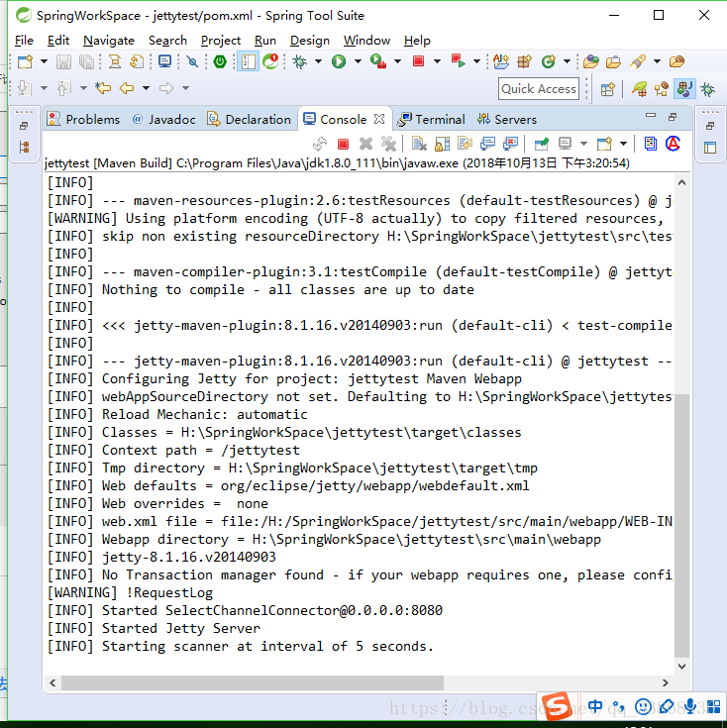Toggle Show Console on Standard Out
Screen dimensions: 727x728
[x=487, y=145]
